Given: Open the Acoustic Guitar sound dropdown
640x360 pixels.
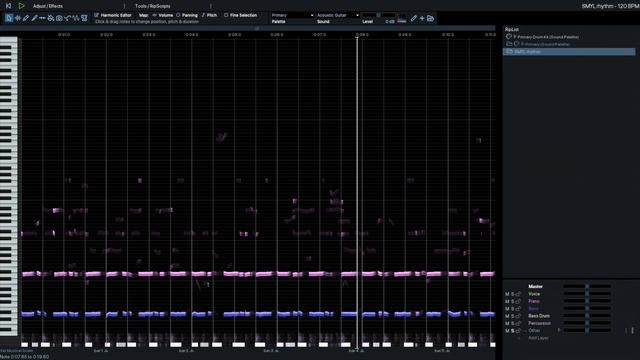Looking at the screenshot, I should pos(338,15).
